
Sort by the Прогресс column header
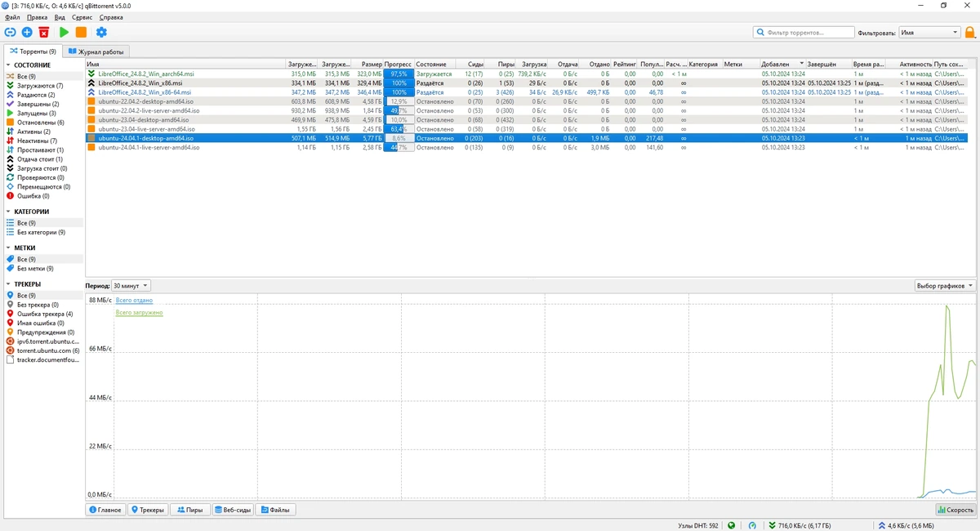398,64
